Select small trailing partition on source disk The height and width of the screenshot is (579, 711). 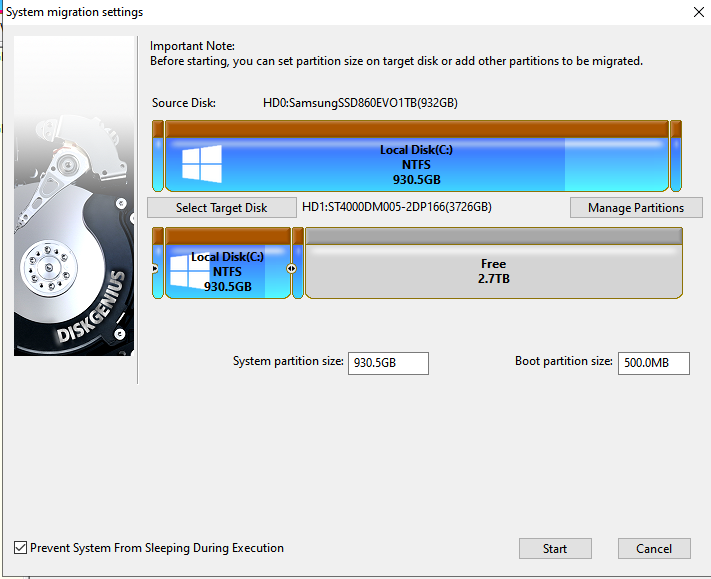676,156
